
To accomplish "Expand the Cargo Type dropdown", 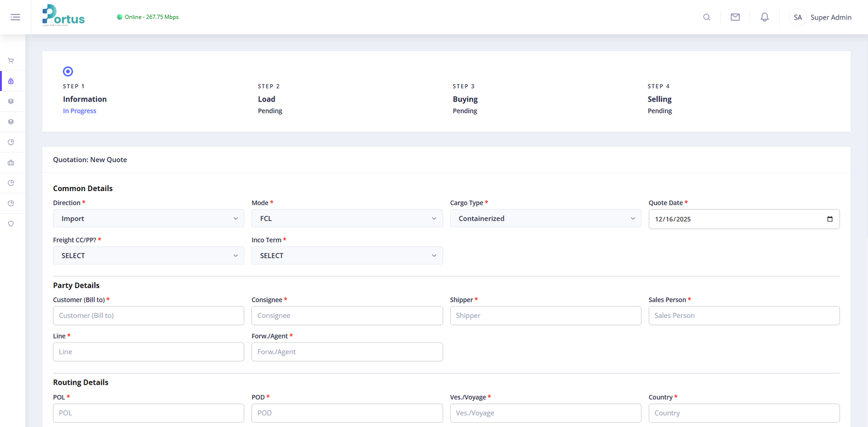I will click(x=545, y=219).
